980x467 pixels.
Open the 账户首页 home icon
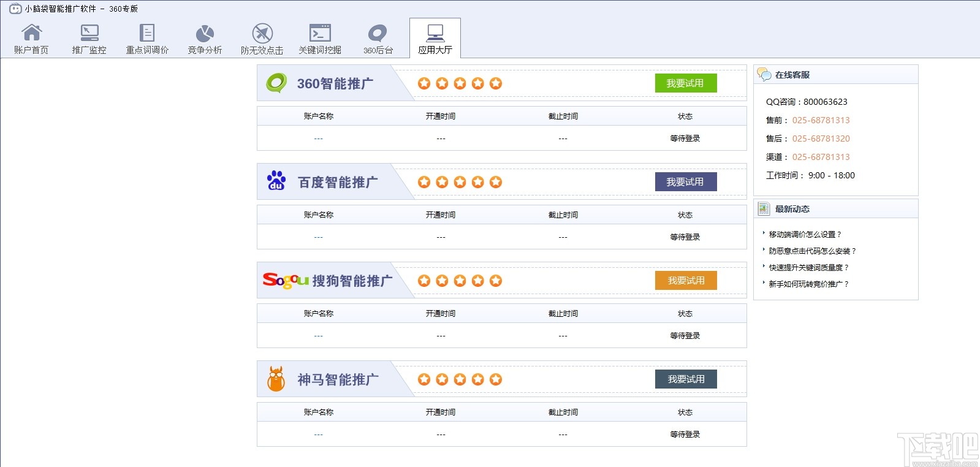click(31, 32)
